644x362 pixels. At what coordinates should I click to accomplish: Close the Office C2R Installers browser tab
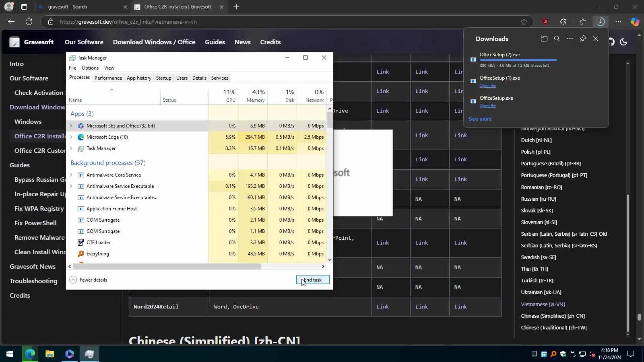tap(221, 7)
